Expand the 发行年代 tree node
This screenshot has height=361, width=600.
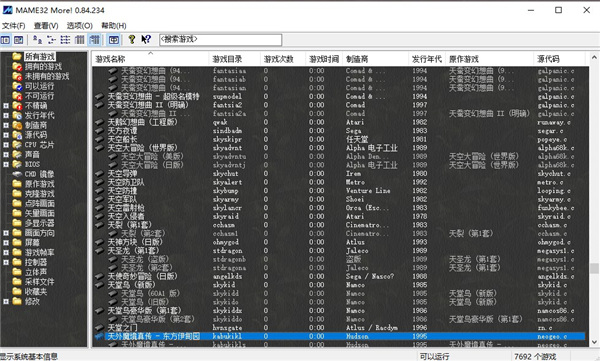point(6,115)
